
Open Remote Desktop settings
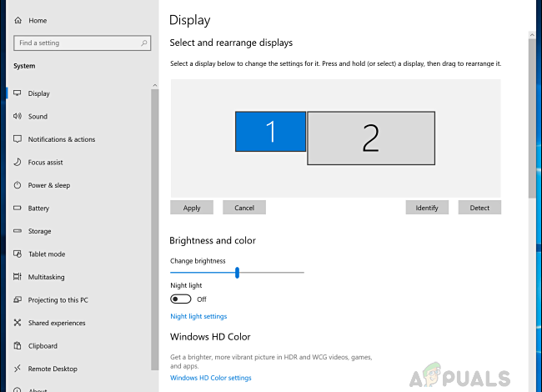click(53, 369)
